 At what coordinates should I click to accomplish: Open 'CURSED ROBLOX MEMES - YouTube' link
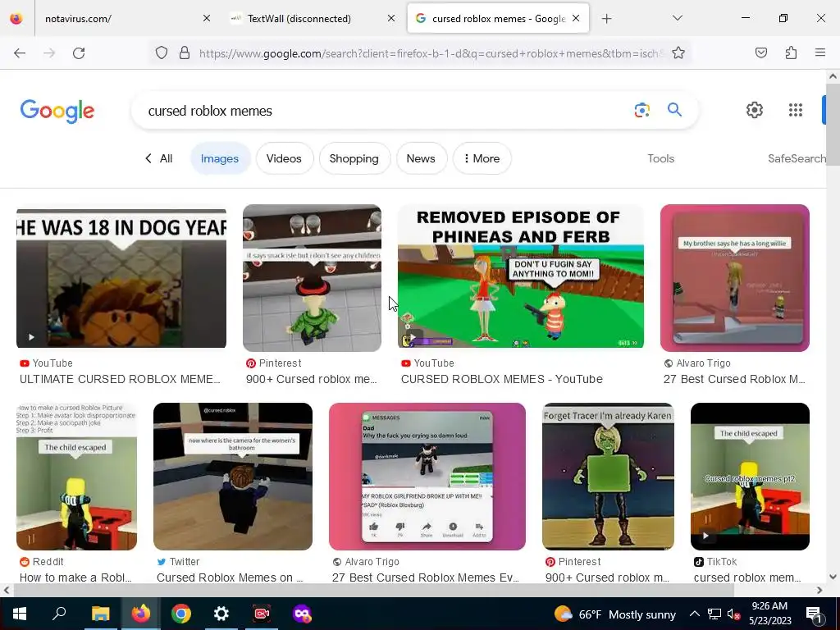(x=502, y=379)
